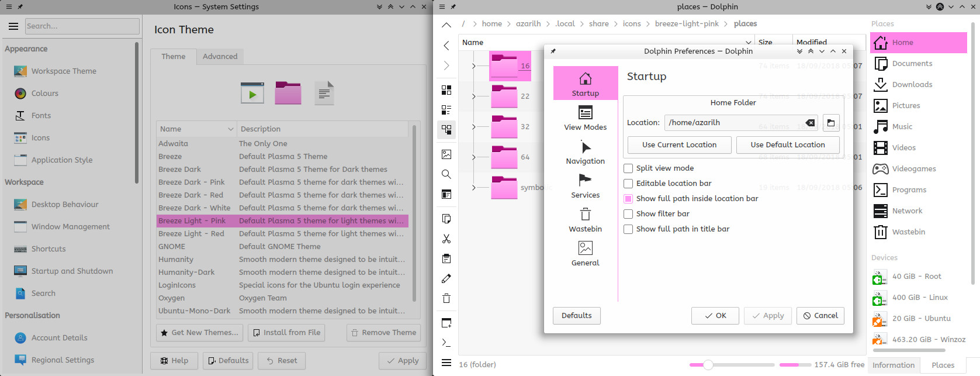
Task: Click breeze-light-pink in the Dolphin breadcrumb
Action: pyautogui.click(x=687, y=24)
